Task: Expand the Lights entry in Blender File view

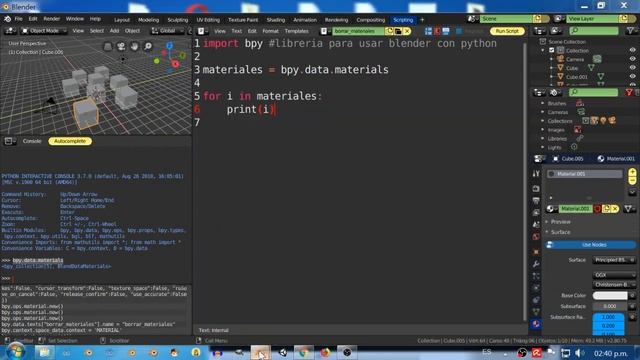Action: 543,147
